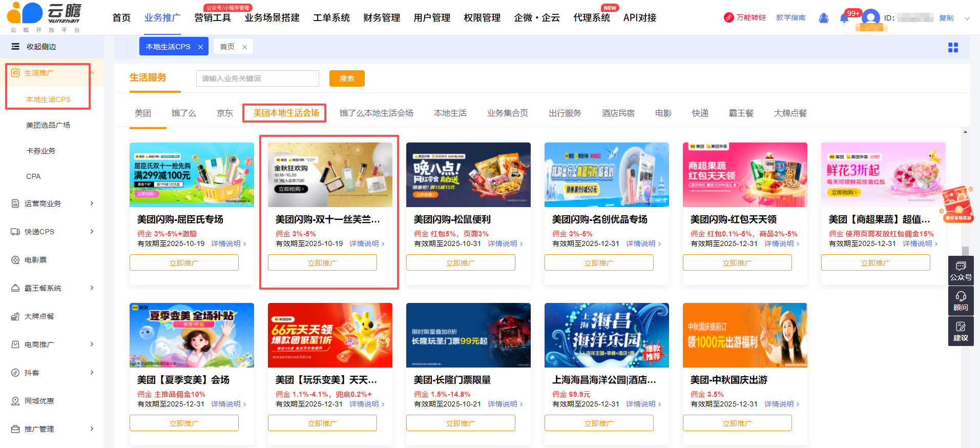Click the 请输入业务关键词 search field
980x448 pixels.
[x=257, y=78]
